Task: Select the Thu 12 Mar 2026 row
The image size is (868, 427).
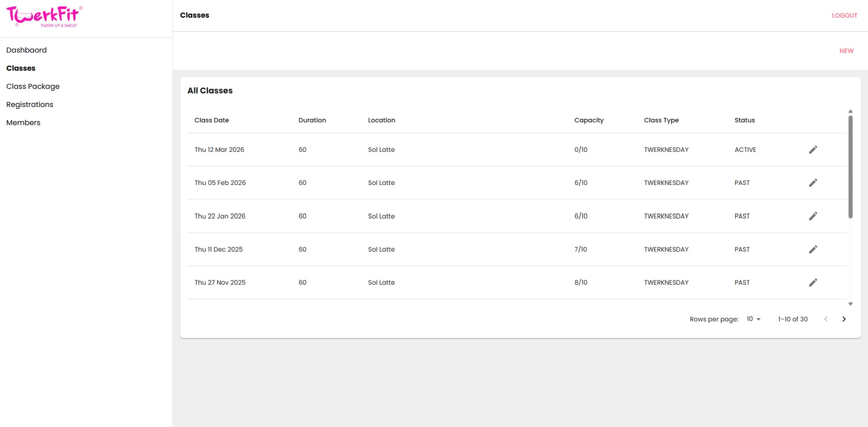Action: [x=397, y=149]
